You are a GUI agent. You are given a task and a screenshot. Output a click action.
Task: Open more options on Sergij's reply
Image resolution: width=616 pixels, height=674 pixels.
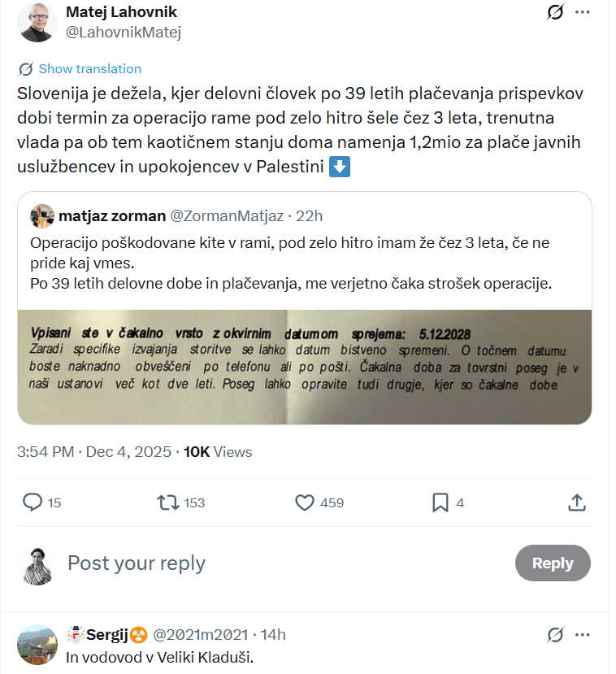pos(583,634)
